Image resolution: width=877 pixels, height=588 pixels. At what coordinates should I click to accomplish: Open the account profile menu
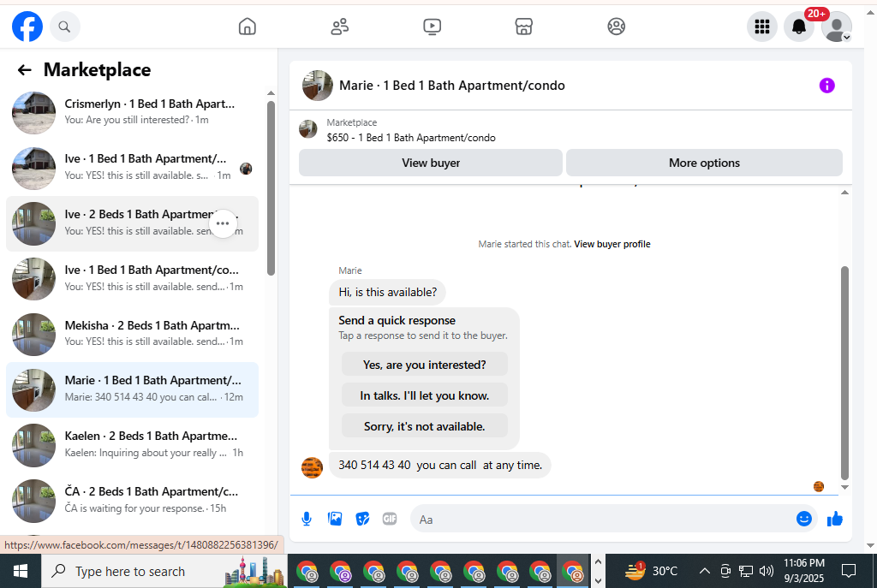pos(836,27)
